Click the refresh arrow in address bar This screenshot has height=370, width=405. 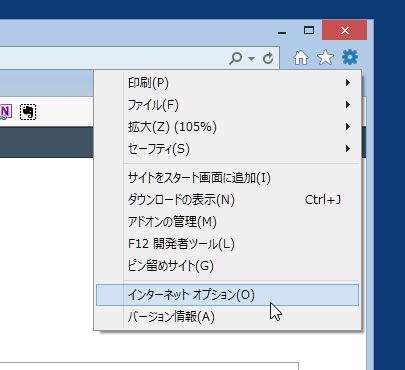268,59
